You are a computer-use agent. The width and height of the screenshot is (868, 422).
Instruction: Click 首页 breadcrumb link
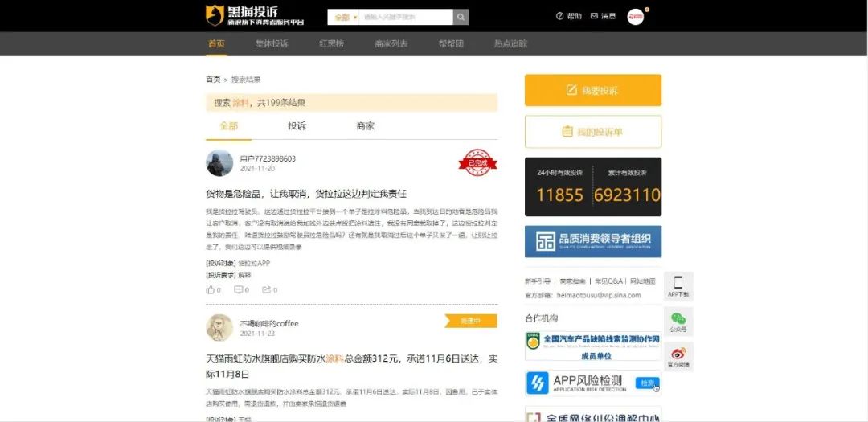(x=213, y=80)
